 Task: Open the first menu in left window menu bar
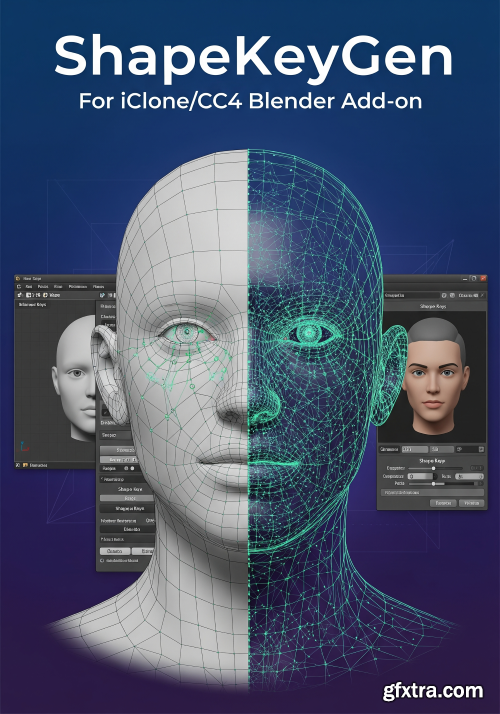[29, 286]
